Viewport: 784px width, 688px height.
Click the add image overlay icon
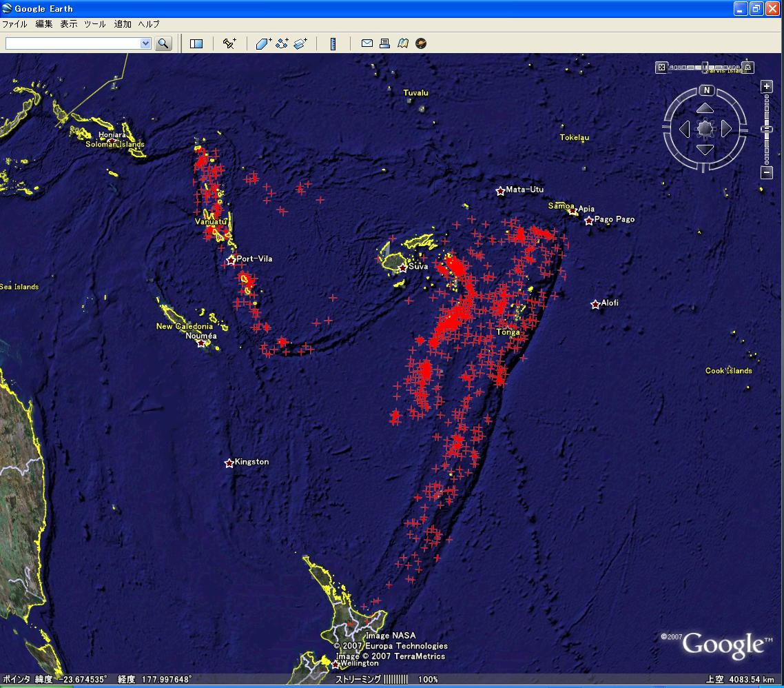[x=300, y=43]
